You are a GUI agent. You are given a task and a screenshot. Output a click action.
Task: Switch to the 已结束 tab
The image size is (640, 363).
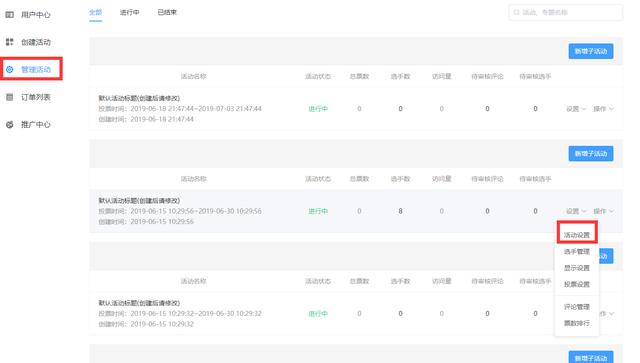[167, 12]
